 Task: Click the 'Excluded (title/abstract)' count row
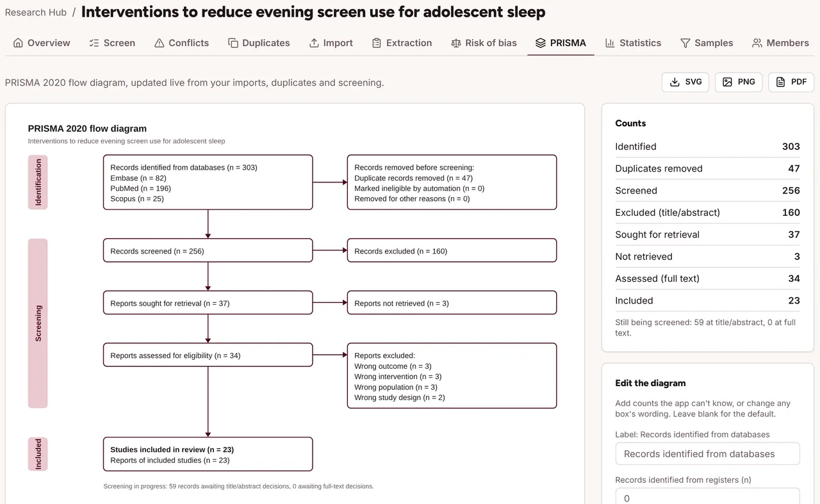click(707, 213)
